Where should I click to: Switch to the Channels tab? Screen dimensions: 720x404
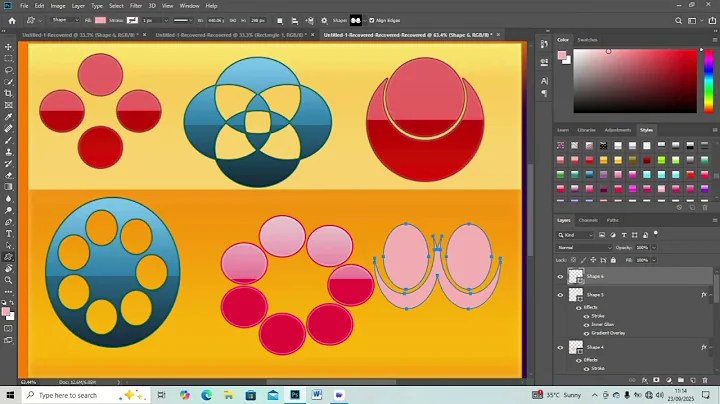[x=588, y=220]
